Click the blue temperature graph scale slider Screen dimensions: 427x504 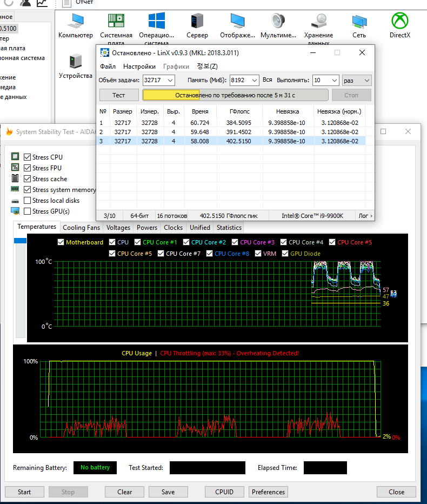pyautogui.click(x=20, y=241)
